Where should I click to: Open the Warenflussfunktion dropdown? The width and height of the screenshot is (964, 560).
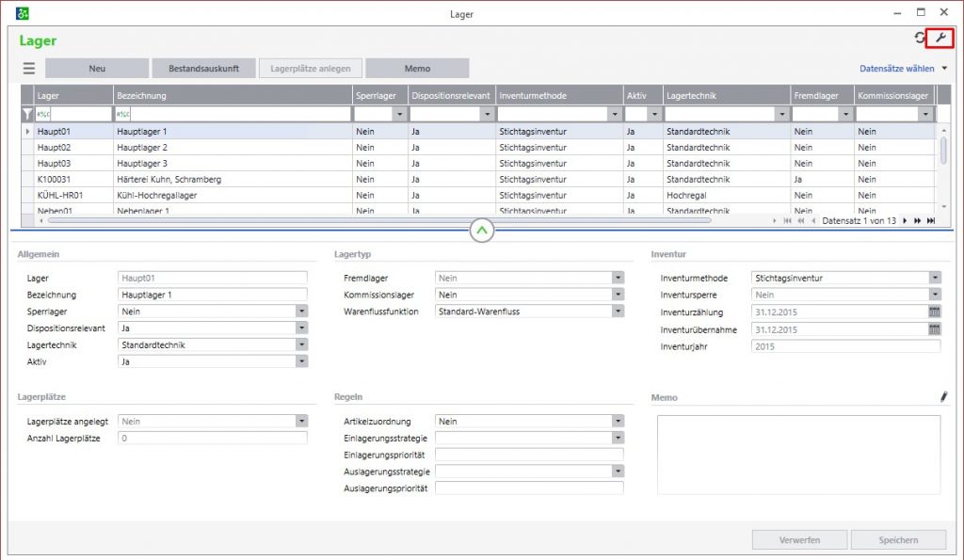point(618,312)
